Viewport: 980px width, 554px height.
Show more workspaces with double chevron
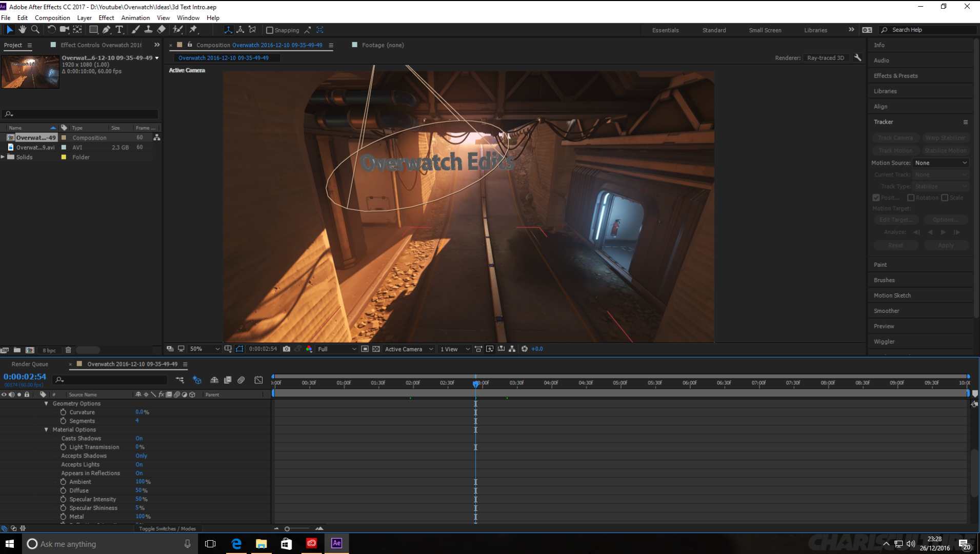[x=851, y=30]
